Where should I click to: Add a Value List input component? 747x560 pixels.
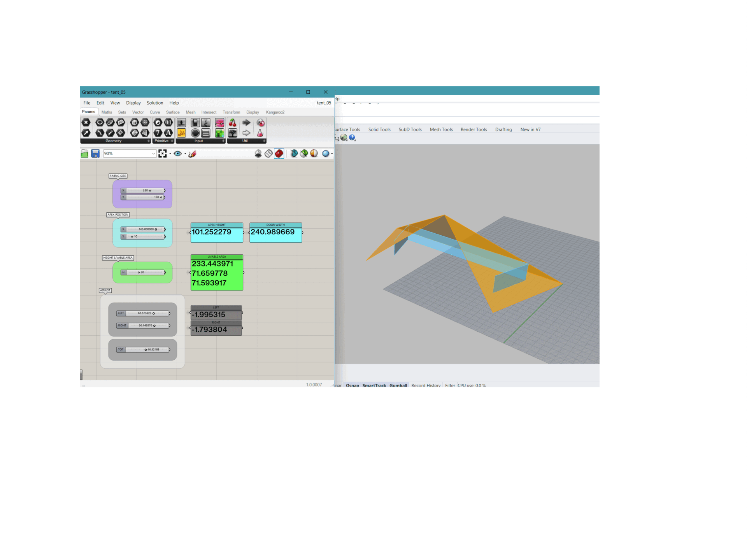206,133
